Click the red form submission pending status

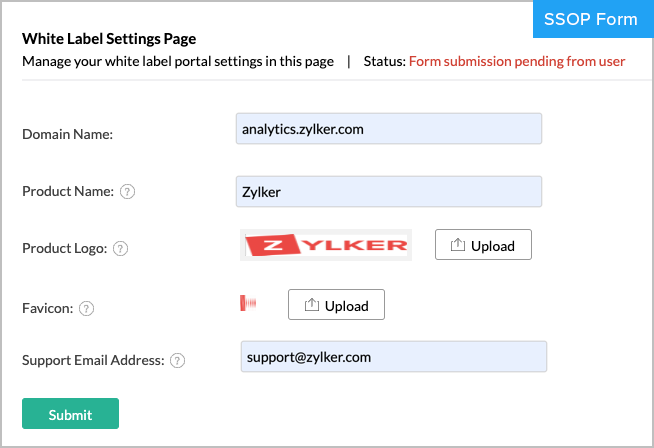coord(517,61)
